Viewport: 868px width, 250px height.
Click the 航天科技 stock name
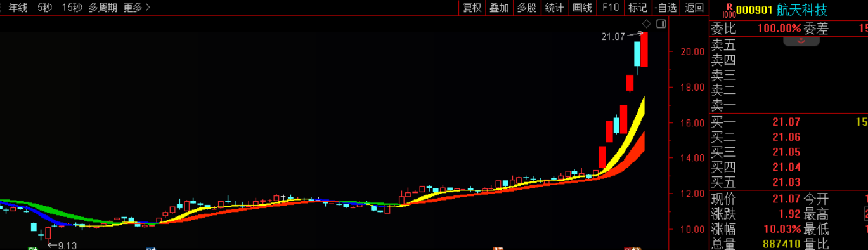click(802, 10)
